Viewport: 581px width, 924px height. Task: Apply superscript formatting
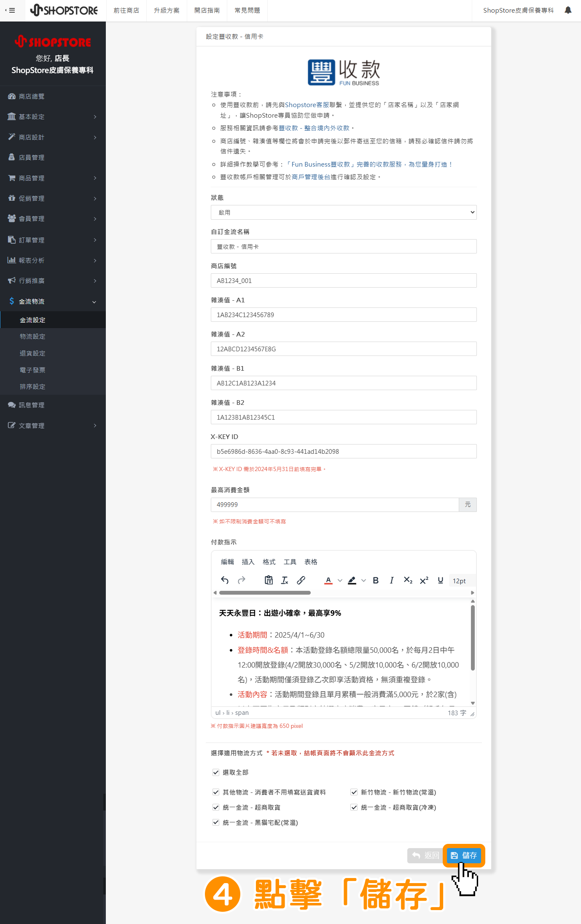pos(424,580)
